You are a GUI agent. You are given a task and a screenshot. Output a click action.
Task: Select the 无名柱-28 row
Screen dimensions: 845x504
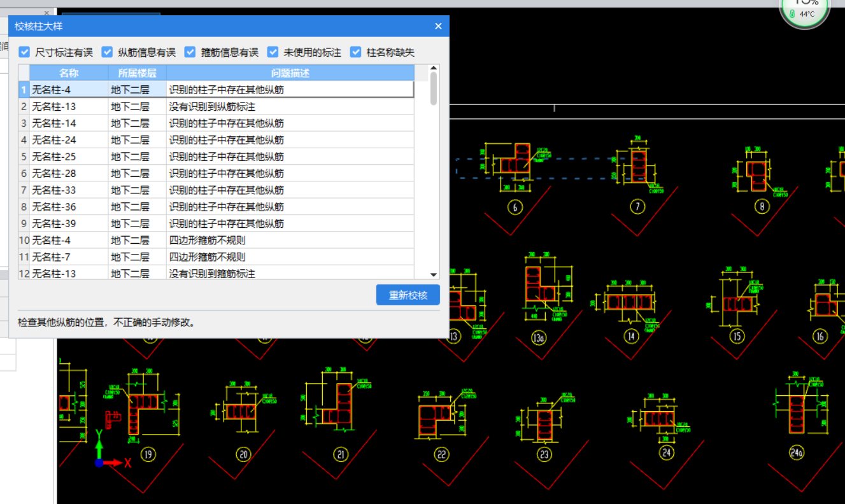[217, 173]
